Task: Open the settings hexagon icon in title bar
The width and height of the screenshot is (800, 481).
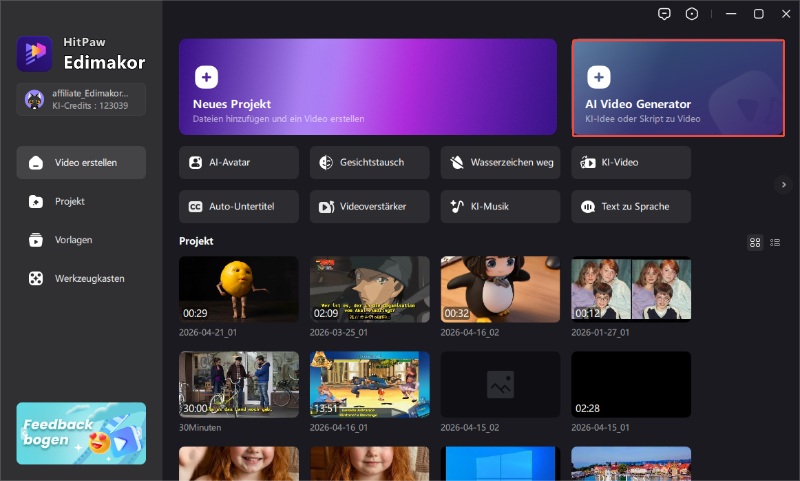Action: pyautogui.click(x=691, y=14)
